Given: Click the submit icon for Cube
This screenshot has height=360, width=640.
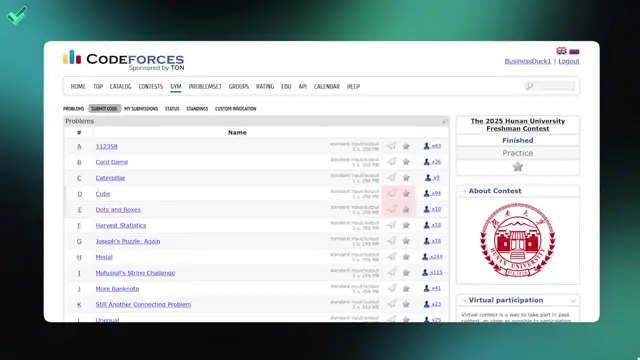Looking at the screenshot, I should [391, 193].
